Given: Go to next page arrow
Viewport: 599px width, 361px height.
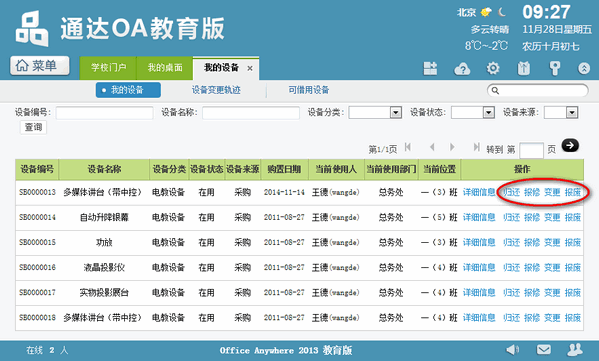Looking at the screenshot, I should point(452,147).
